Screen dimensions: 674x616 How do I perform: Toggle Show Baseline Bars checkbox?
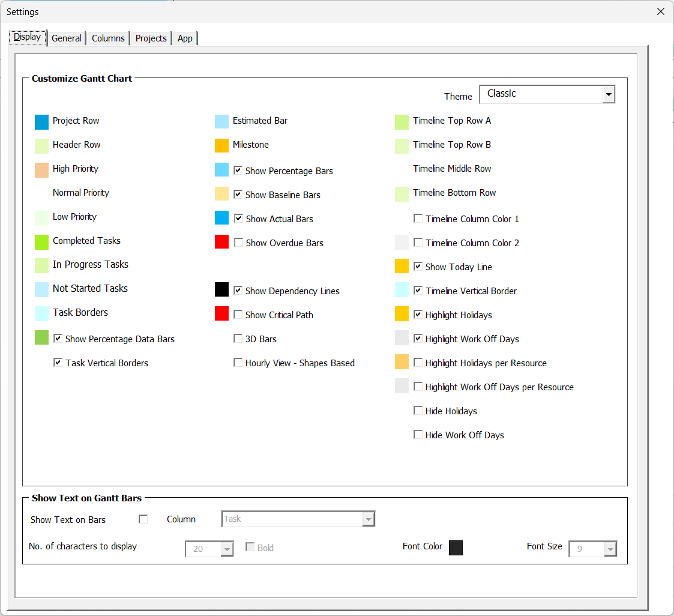pos(238,195)
